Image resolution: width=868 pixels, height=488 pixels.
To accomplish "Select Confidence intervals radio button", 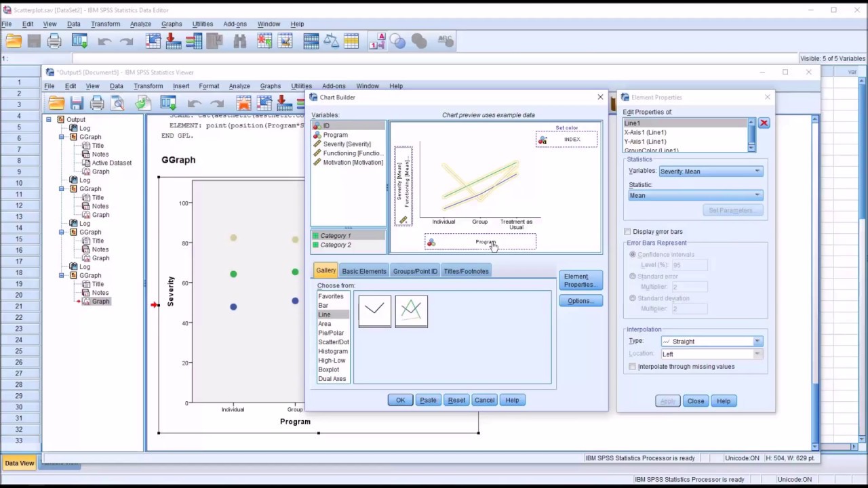I will point(633,254).
